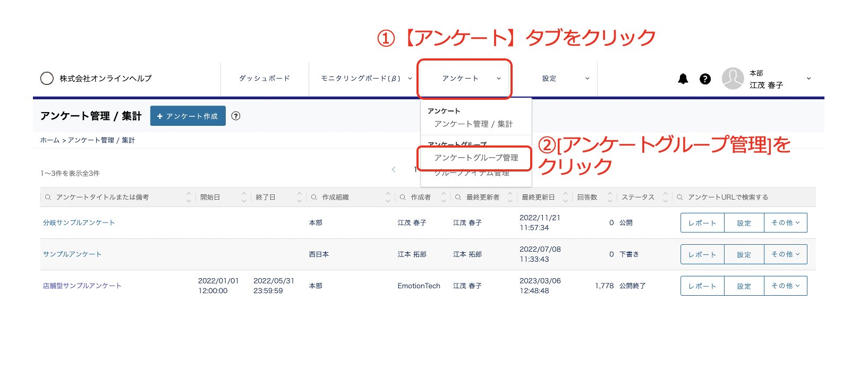Select アンケート管理 / 集計 menu item

473,124
